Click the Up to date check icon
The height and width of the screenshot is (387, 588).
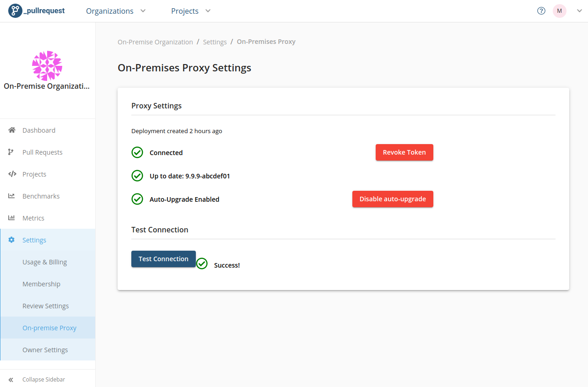point(137,176)
